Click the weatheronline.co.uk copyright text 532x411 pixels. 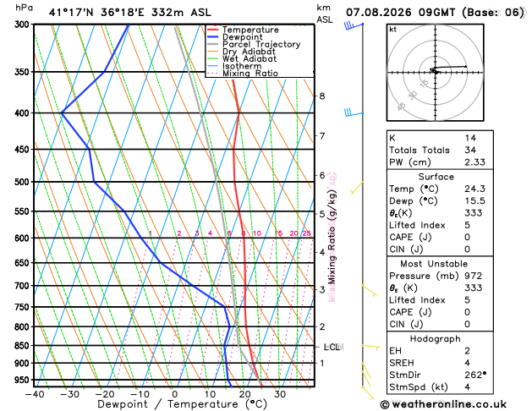pos(443,404)
